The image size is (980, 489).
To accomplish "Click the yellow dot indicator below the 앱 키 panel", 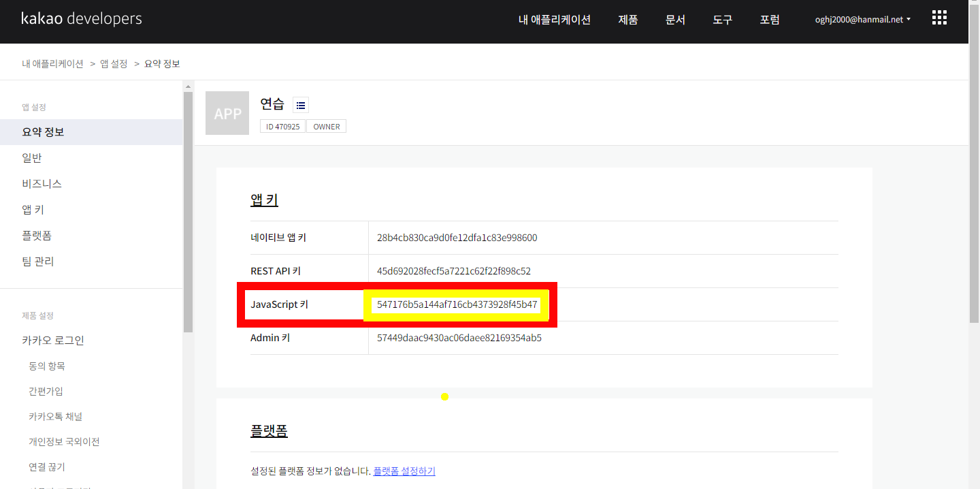I will [x=444, y=396].
